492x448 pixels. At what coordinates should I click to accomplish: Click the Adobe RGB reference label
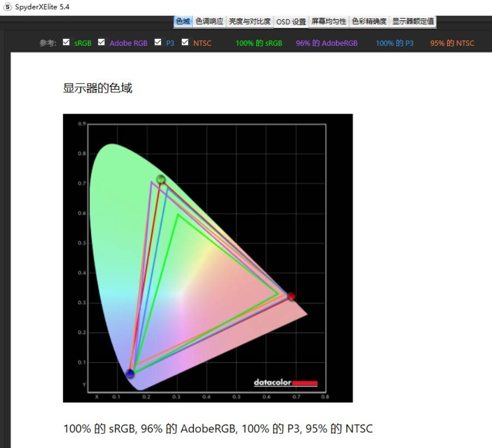pyautogui.click(x=128, y=43)
